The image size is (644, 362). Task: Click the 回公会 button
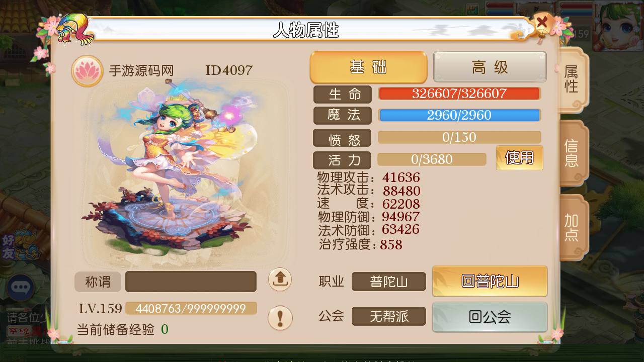[490, 317]
